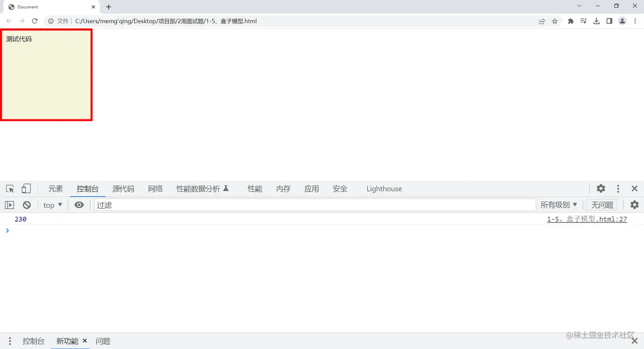
Task: Open the drawer three-dot menu
Action: [10, 341]
